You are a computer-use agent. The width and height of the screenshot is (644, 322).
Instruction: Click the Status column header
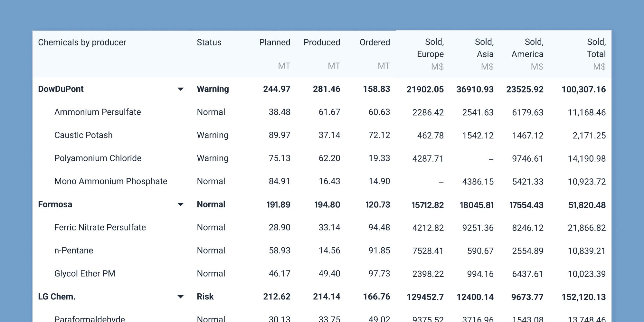click(209, 42)
